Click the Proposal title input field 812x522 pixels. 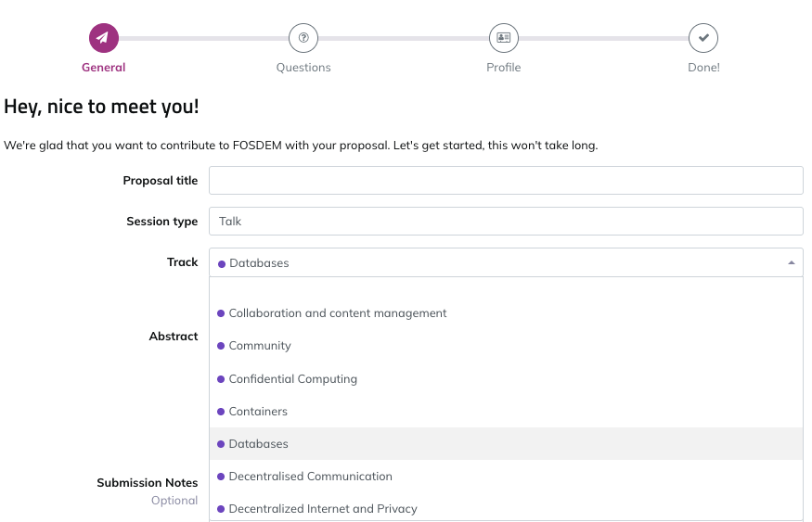[x=506, y=181]
